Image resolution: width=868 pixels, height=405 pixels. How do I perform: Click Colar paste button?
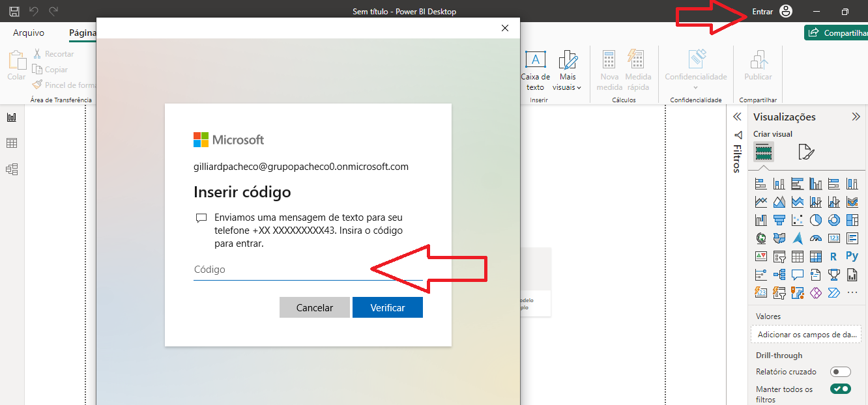tap(16, 66)
